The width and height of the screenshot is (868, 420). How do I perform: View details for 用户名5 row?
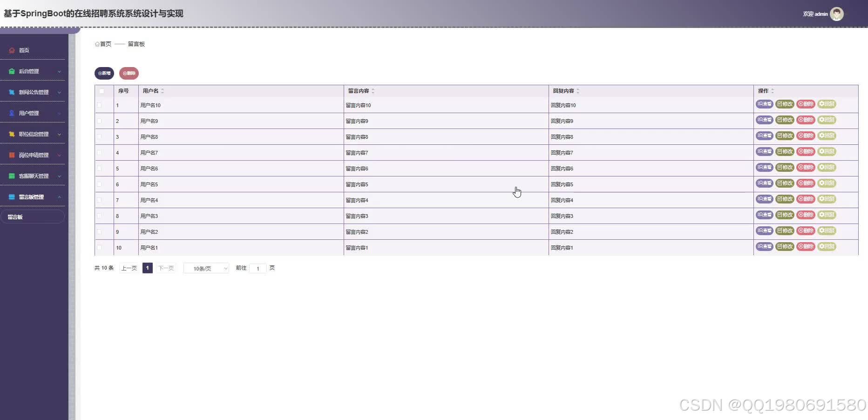coord(765,183)
